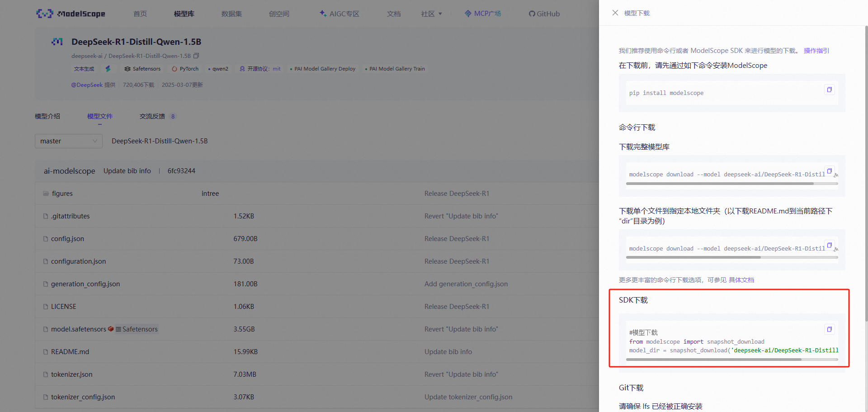Viewport: 868px width, 412px height.
Task: Click the lightning bolt tag icon
Action: pos(108,69)
